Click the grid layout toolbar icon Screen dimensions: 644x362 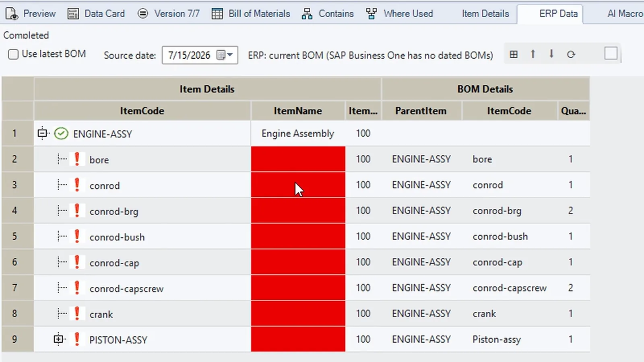coord(514,54)
